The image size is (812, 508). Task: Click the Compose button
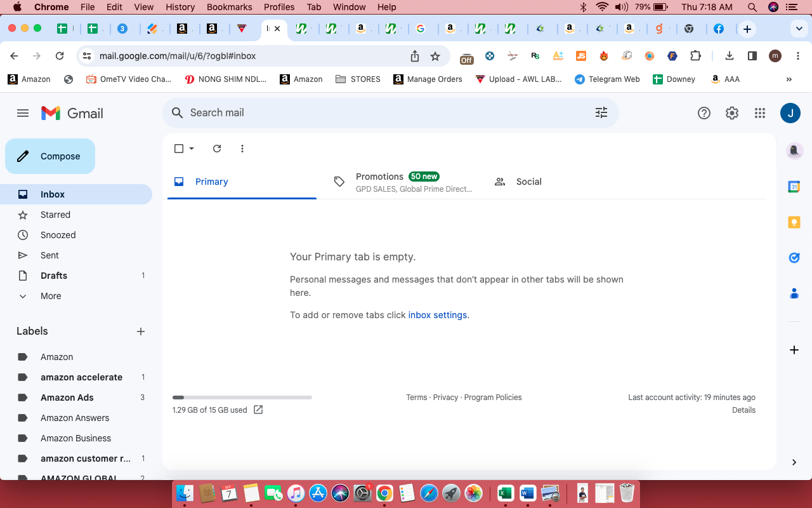(x=50, y=156)
